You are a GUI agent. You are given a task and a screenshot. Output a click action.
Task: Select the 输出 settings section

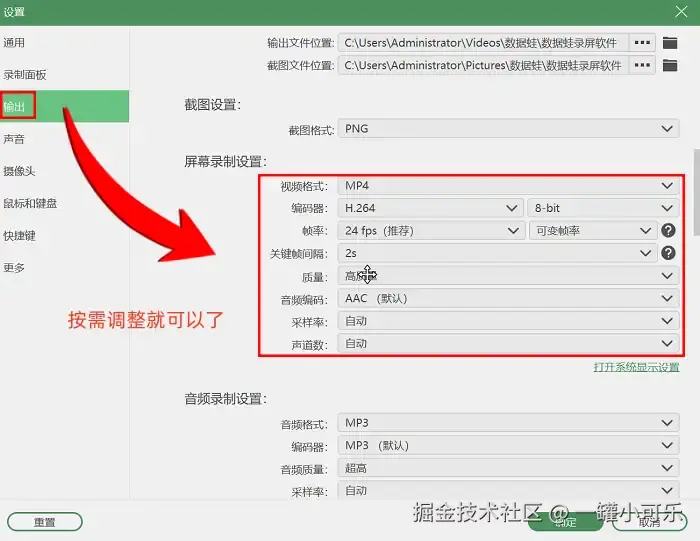[x=64, y=106]
